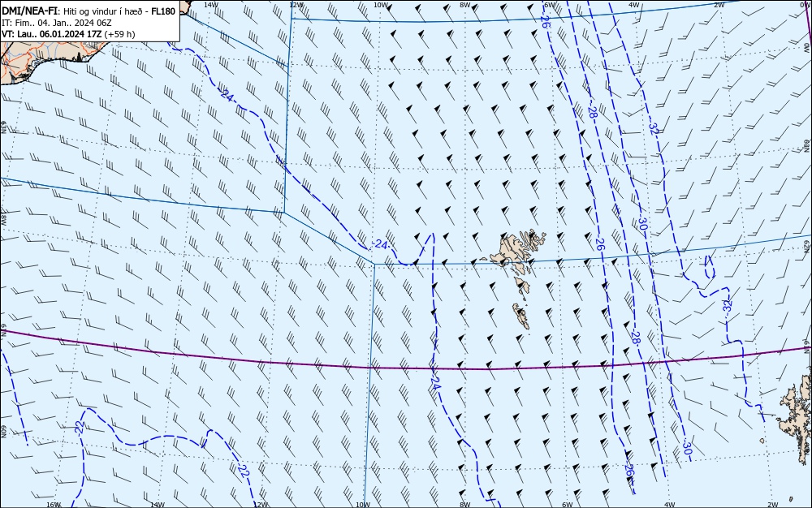Click the 2W label along the bottom edge
The width and height of the screenshot is (812, 508).
click(773, 505)
